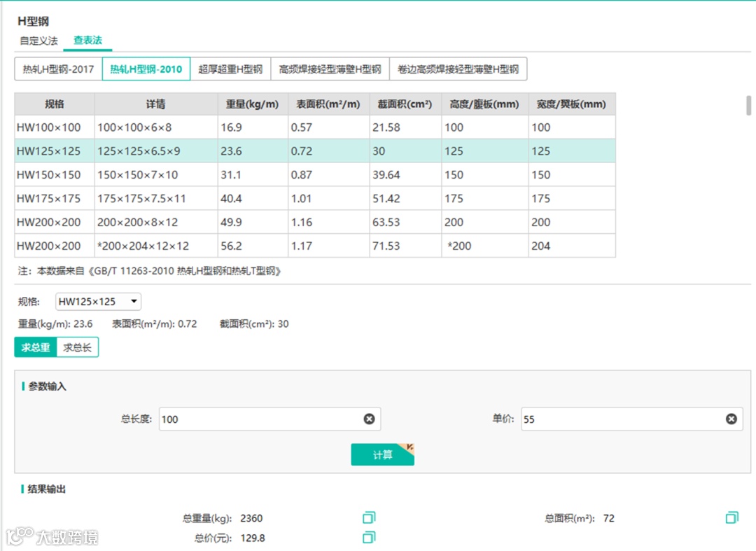Viewport: 756px width, 551px height.
Task: Select 热轧H型钢-2017 tab
Action: (x=58, y=69)
